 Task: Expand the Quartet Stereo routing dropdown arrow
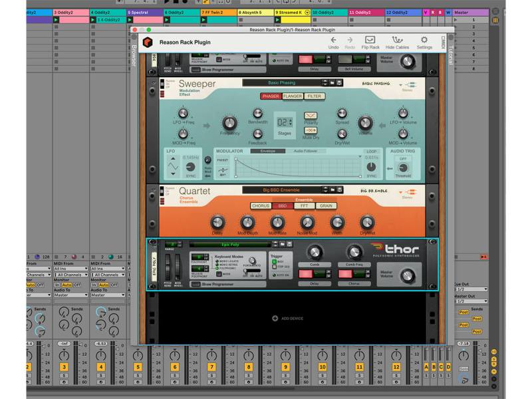pyautogui.click(x=400, y=192)
